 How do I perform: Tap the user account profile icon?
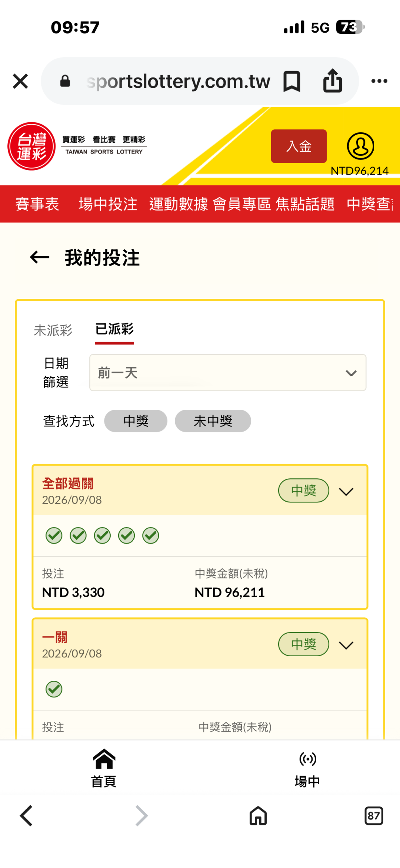360,146
